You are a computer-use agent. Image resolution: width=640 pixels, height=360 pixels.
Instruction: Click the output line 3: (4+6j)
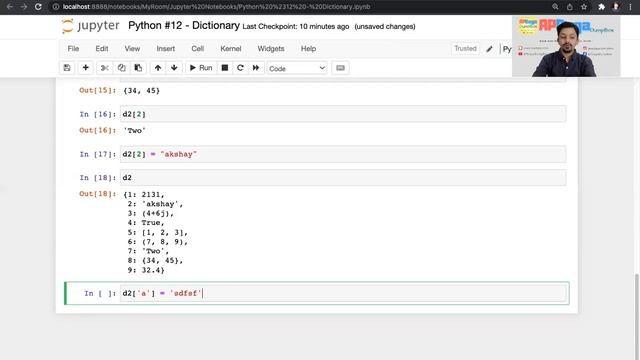pyautogui.click(x=150, y=213)
